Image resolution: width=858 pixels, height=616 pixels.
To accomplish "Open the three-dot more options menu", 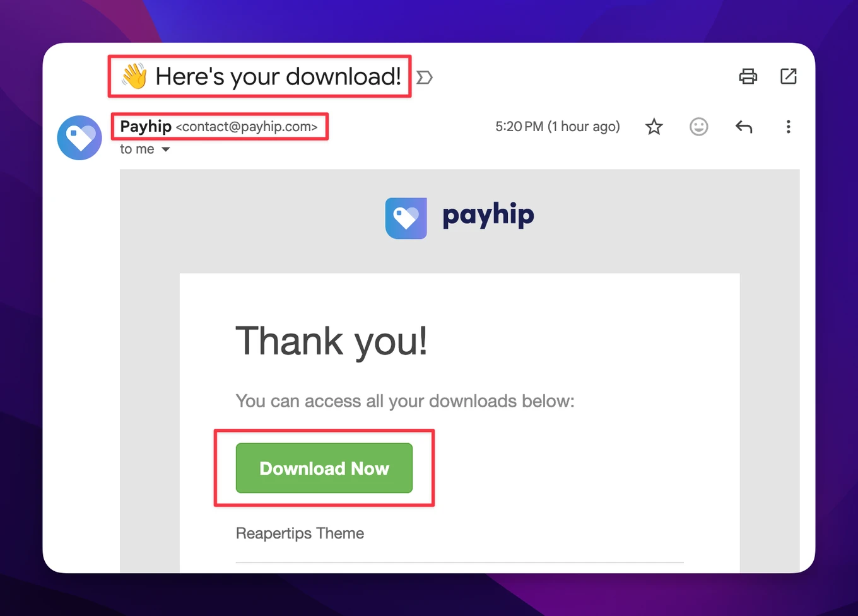I will [788, 127].
